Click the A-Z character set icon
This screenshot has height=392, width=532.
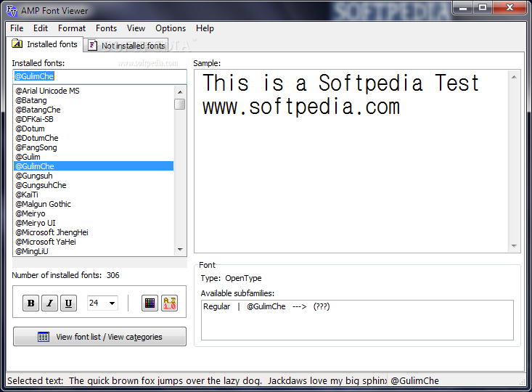(x=169, y=303)
